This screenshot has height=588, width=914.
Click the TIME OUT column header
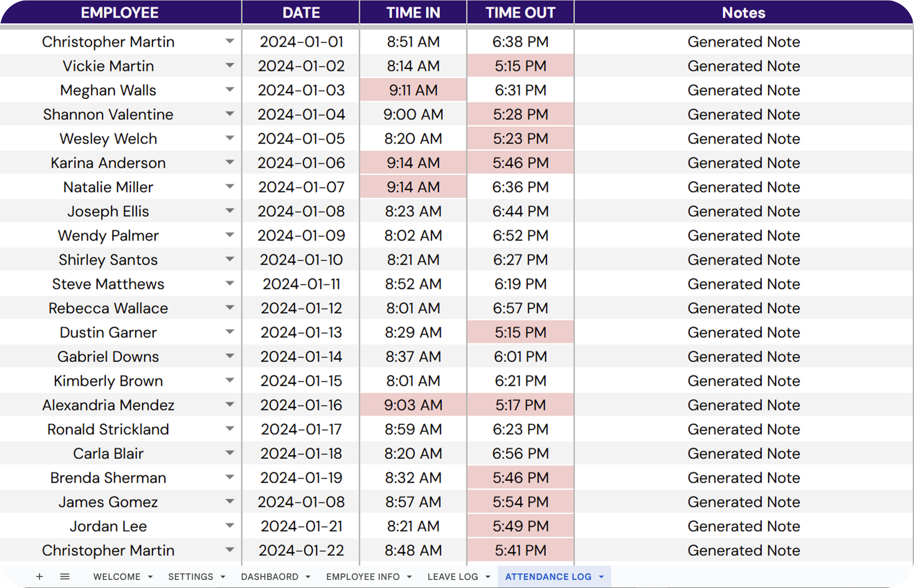520,13
